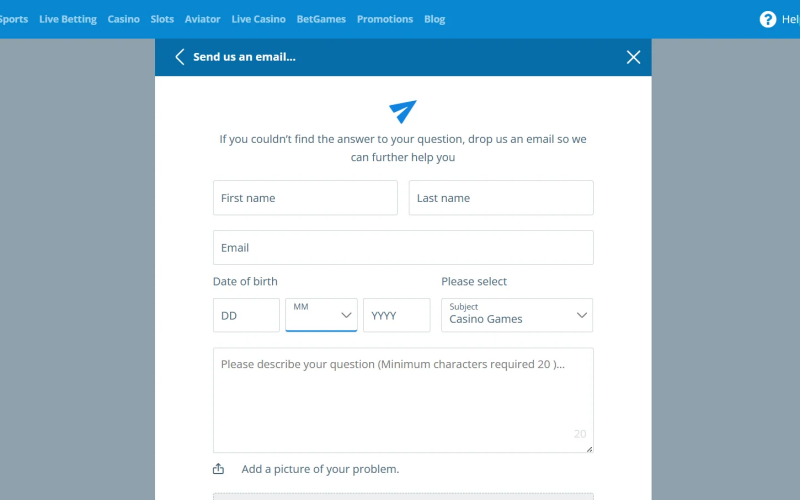Click the upload picture icon
800x500 pixels.
pos(219,469)
